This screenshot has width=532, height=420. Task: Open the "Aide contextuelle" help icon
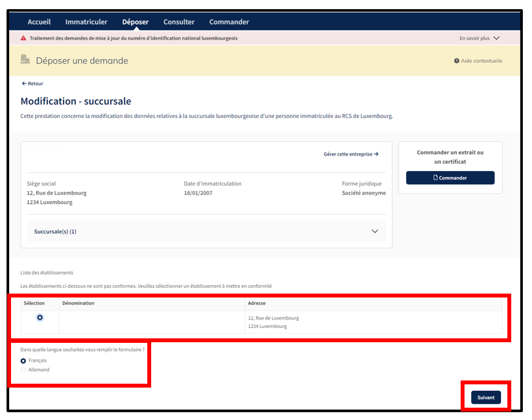456,61
